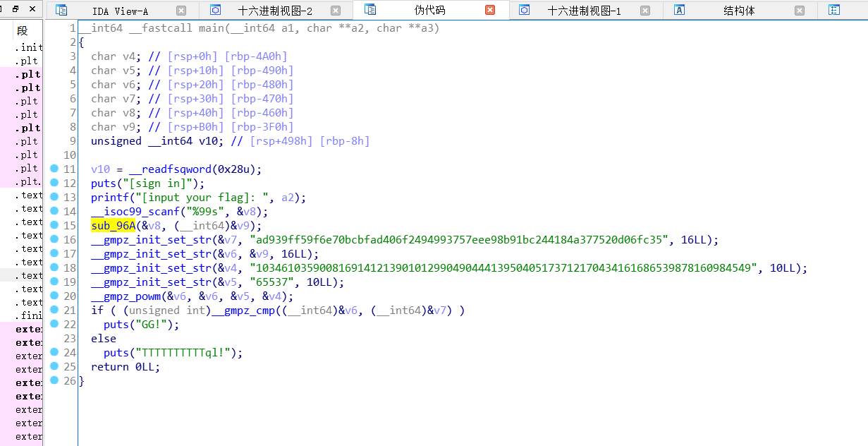Select the .init segment in left list
The height and width of the screenshot is (446, 868).
point(29,47)
